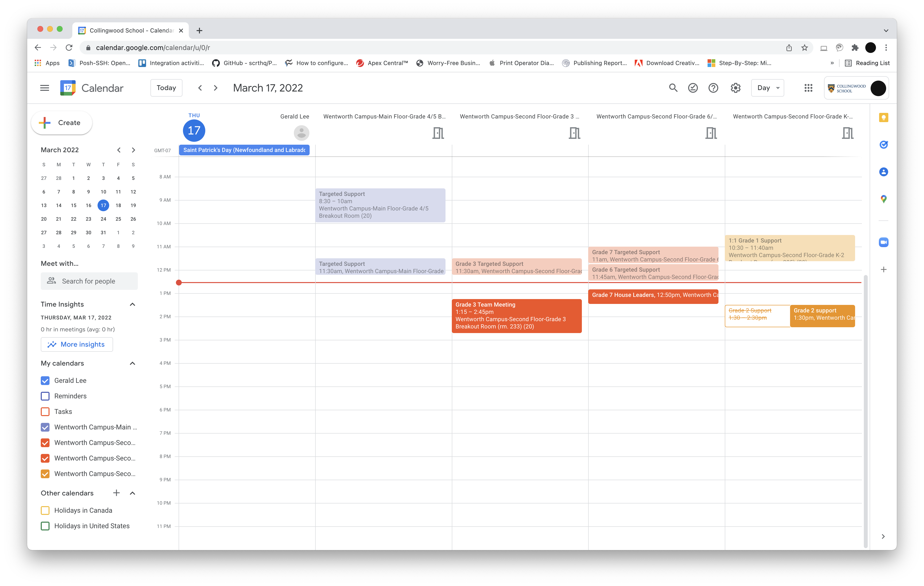Check Holidays in Canada calendar

coord(45,510)
